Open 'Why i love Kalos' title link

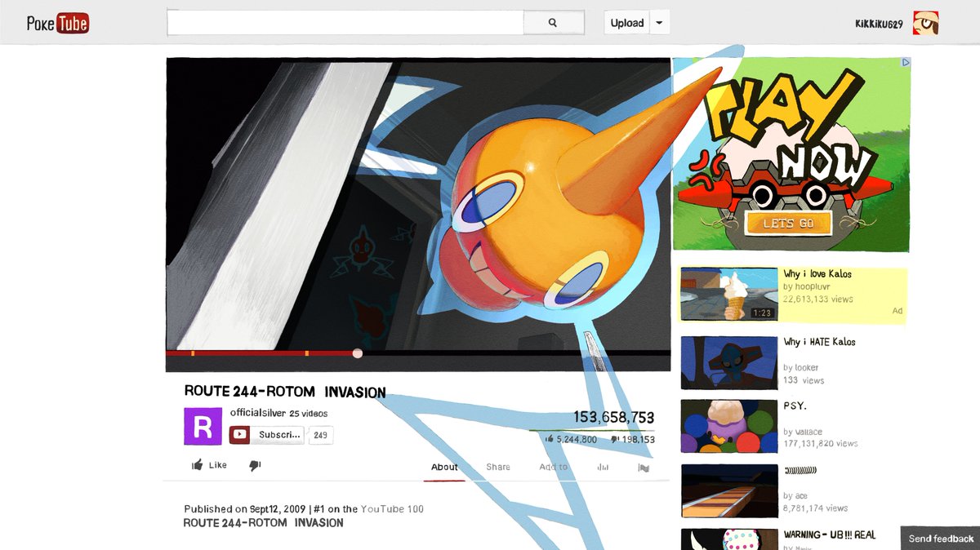coord(817,274)
